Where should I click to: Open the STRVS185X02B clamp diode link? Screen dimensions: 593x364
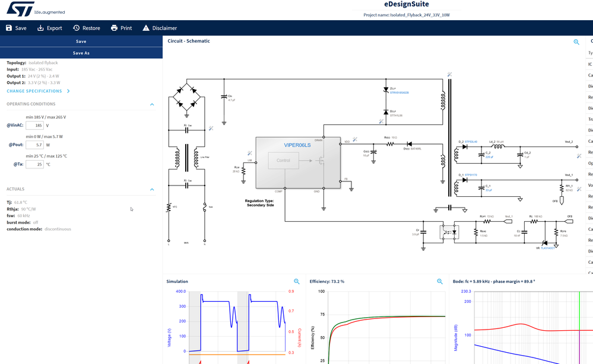tap(399, 92)
